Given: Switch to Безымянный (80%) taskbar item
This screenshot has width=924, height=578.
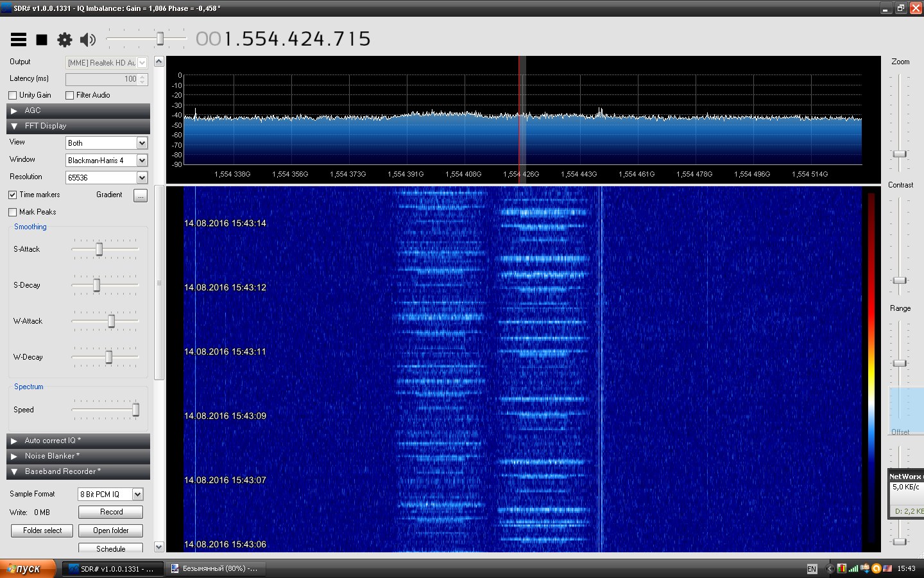Looking at the screenshot, I should tap(215, 569).
